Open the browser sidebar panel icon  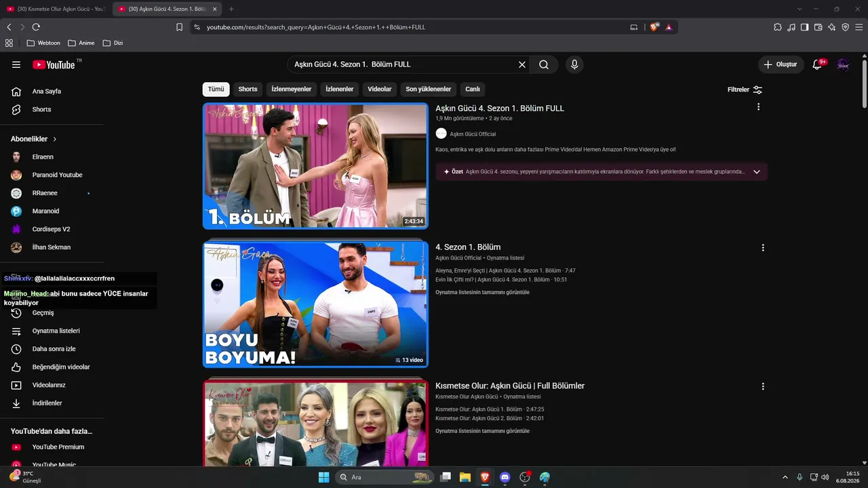tap(804, 27)
